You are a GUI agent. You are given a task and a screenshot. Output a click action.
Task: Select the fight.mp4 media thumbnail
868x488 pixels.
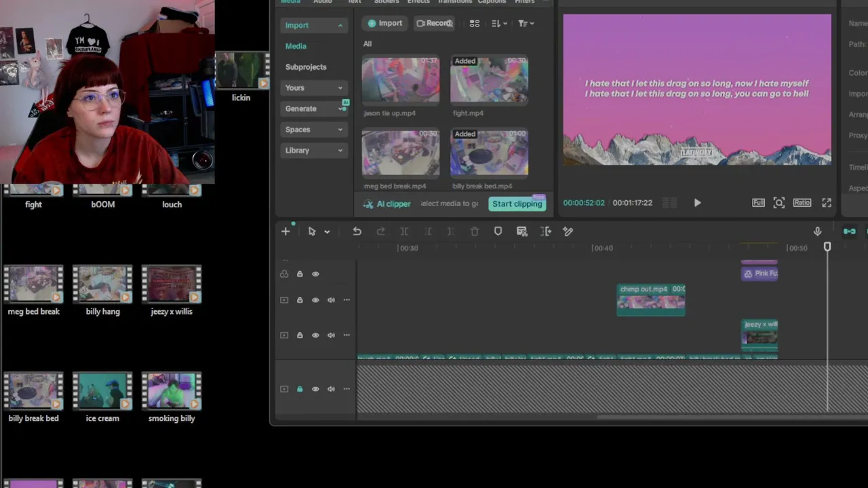489,79
